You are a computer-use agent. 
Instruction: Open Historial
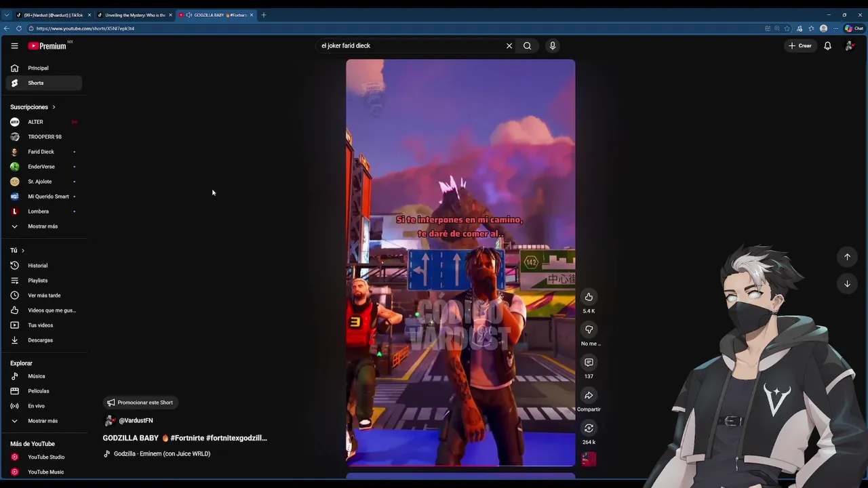tap(44, 266)
